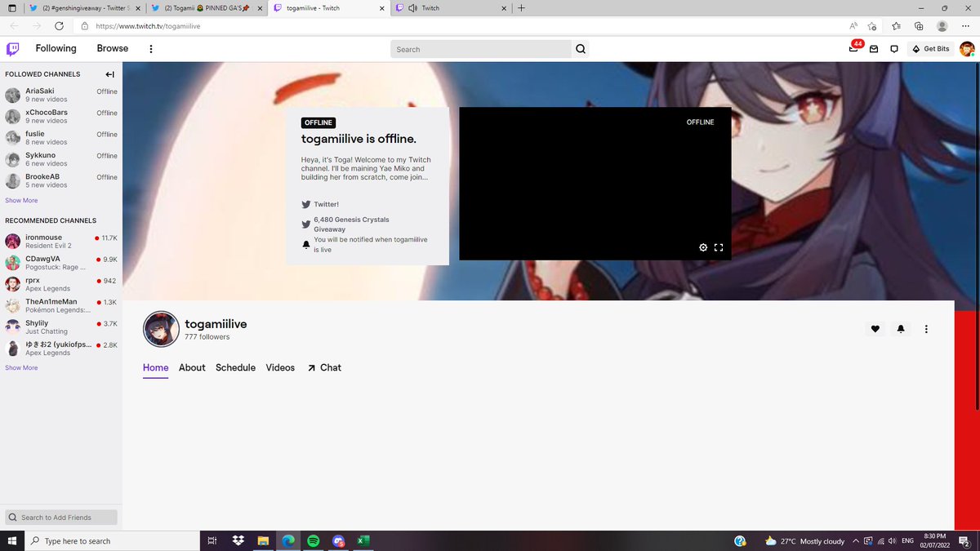Click the search magnifier button
Image resolution: width=980 pixels, height=551 pixels.
pos(581,49)
